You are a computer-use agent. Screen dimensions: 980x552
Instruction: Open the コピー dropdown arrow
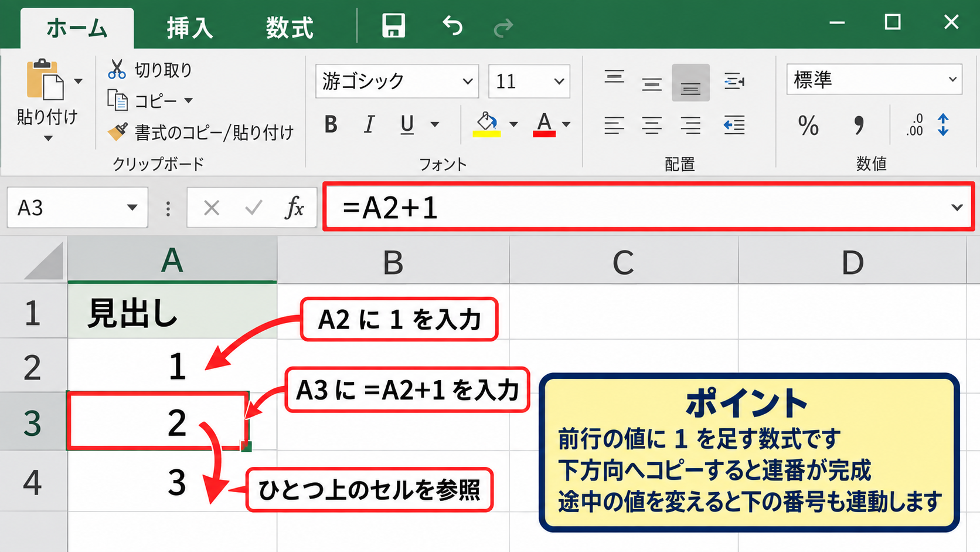[x=189, y=101]
